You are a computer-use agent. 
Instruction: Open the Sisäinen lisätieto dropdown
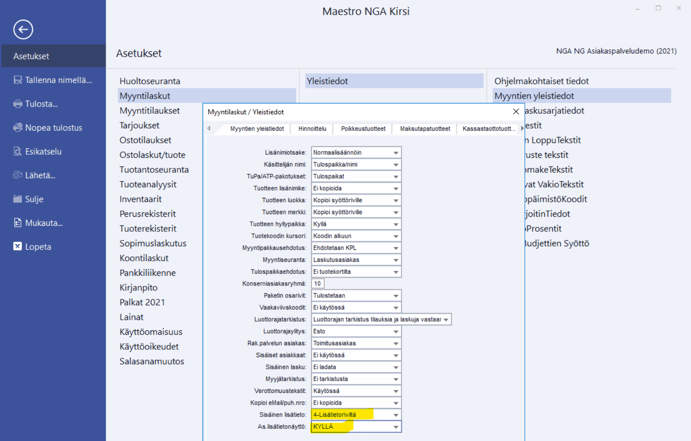(396, 415)
